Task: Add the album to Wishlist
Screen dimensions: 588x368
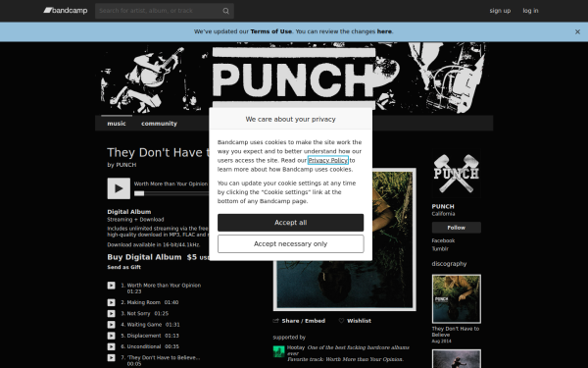Action: (x=359, y=321)
